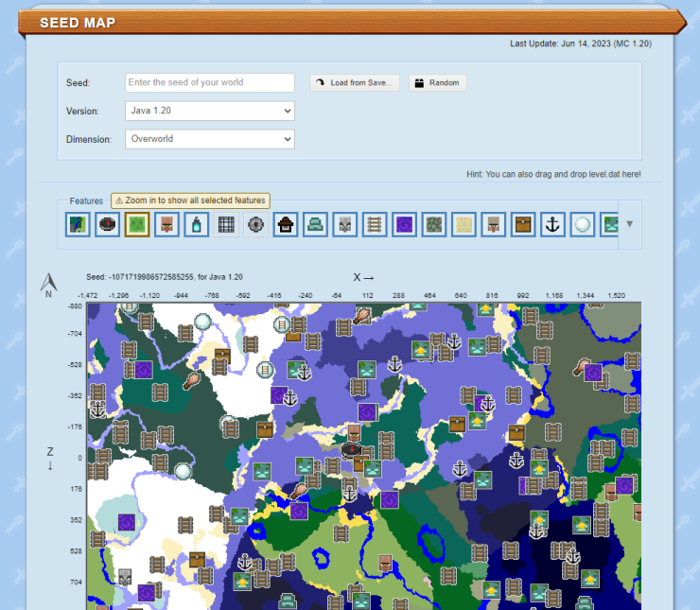Click the Z axis label '704'
Screen dimensions: 700x610
point(76,582)
